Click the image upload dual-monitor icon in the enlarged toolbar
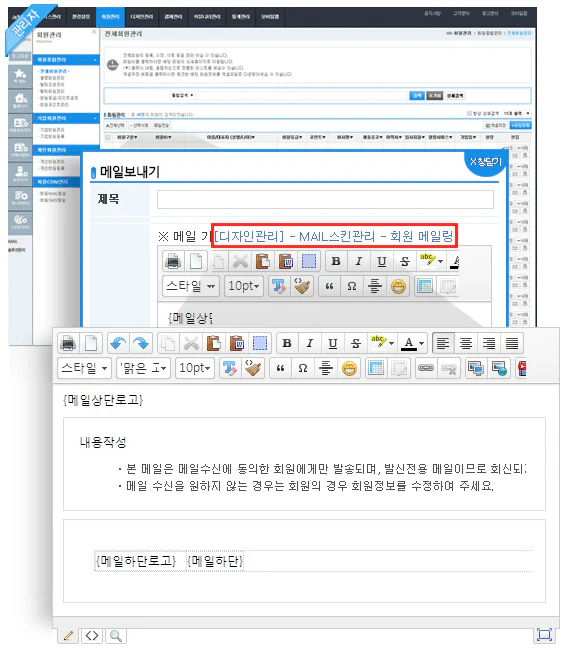Image resolution: width=567 pixels, height=650 pixels. pyautogui.click(x=475, y=368)
